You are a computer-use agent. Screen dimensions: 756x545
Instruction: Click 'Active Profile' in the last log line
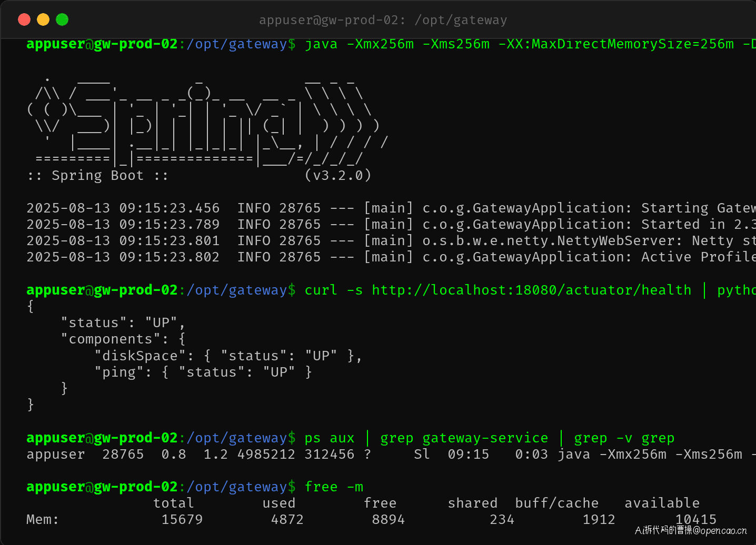coord(699,257)
